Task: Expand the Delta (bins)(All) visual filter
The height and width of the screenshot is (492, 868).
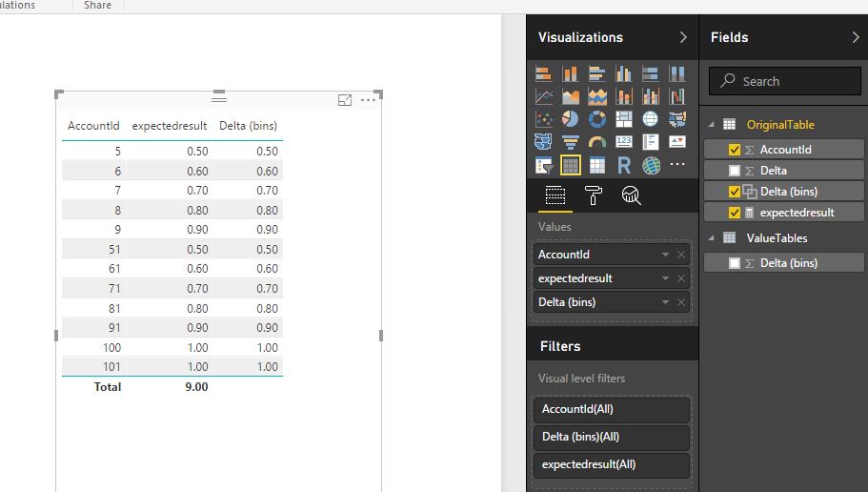Action: 612,437
